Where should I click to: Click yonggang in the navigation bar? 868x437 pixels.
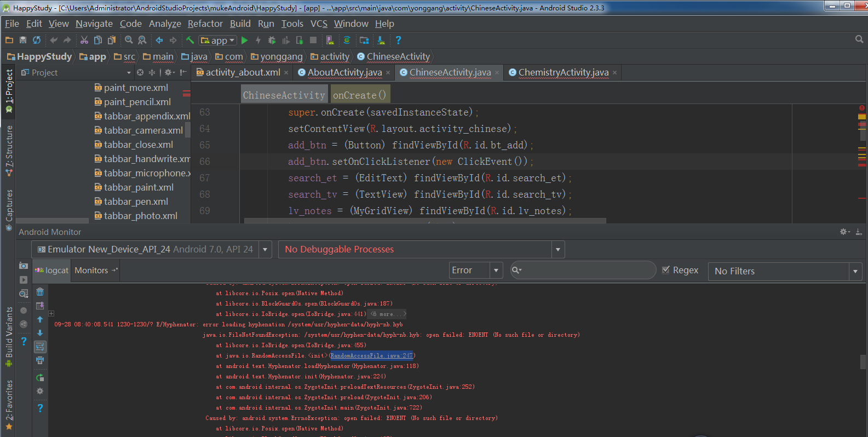click(x=277, y=56)
